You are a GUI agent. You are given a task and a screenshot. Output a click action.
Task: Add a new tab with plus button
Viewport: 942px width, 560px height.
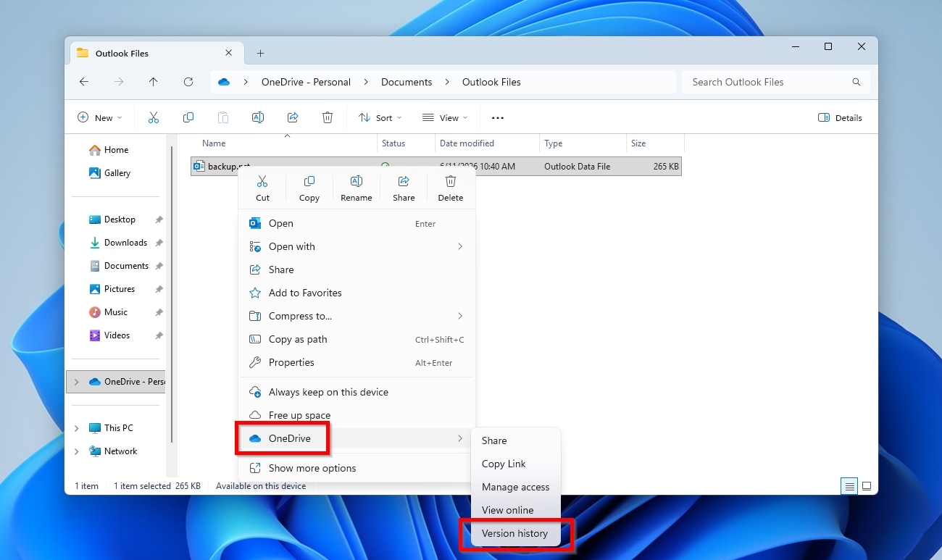click(x=261, y=53)
